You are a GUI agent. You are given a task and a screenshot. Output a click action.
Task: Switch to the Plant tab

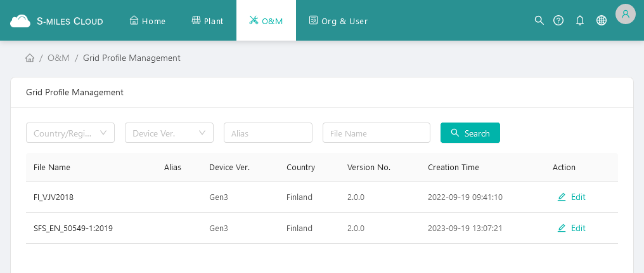(207, 21)
